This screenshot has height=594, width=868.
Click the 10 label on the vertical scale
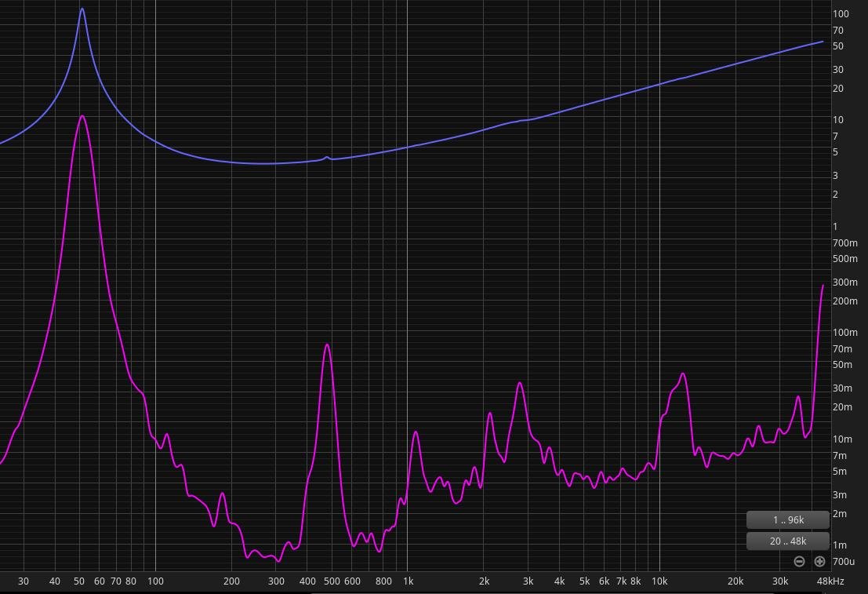[x=838, y=120]
